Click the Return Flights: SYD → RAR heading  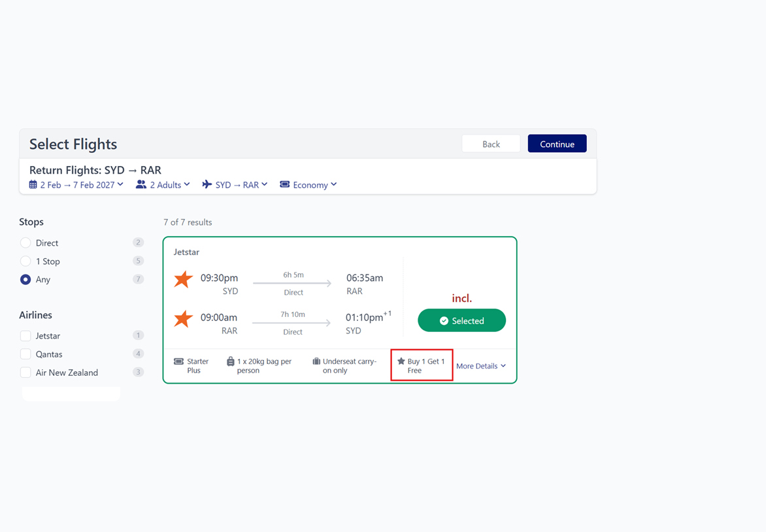click(95, 170)
